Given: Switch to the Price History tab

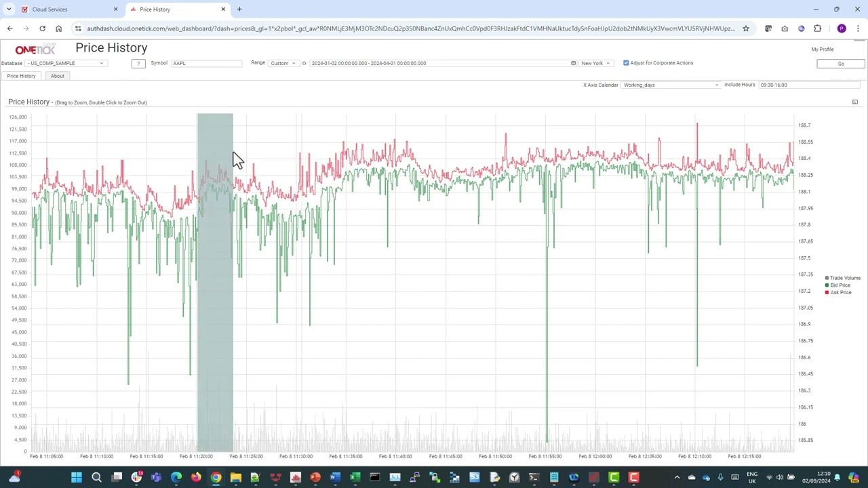Looking at the screenshot, I should [21, 76].
